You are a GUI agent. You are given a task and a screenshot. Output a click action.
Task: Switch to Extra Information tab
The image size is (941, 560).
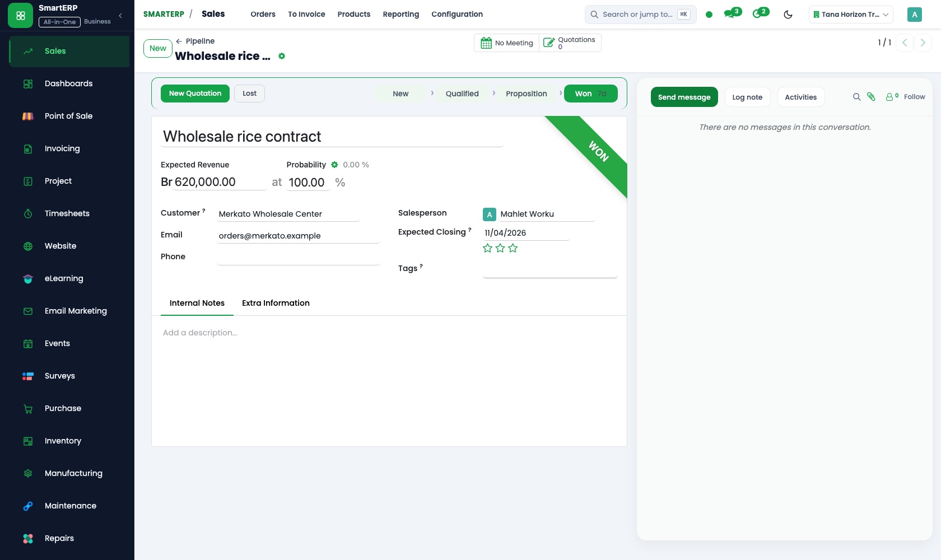[276, 303]
